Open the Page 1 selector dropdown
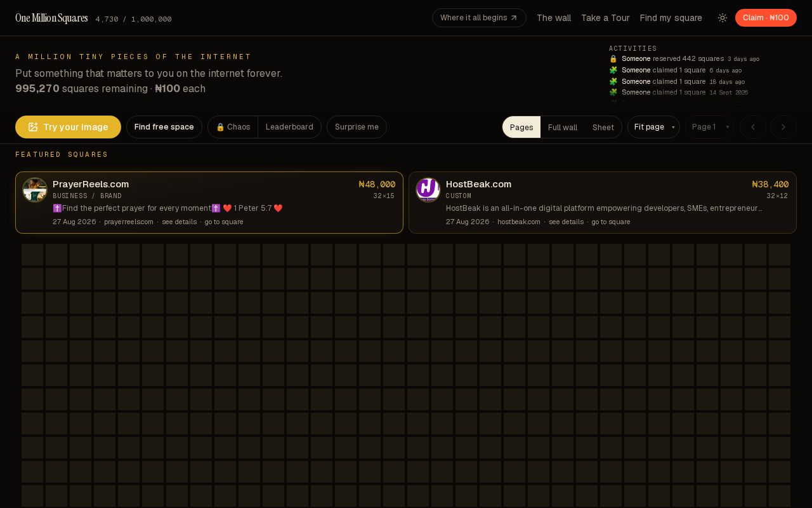This screenshot has width=812, height=508. tap(710, 127)
